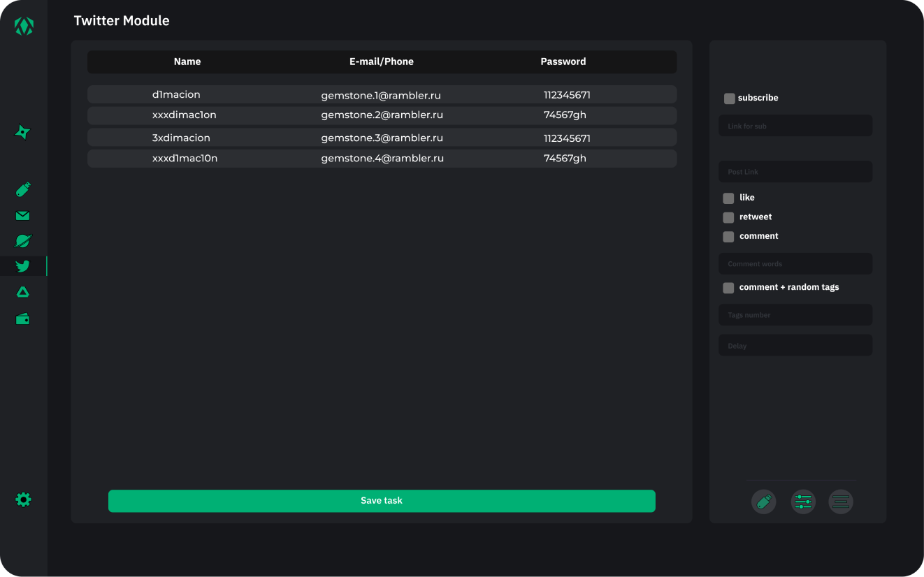Open settings via the gear icon

tap(23, 499)
